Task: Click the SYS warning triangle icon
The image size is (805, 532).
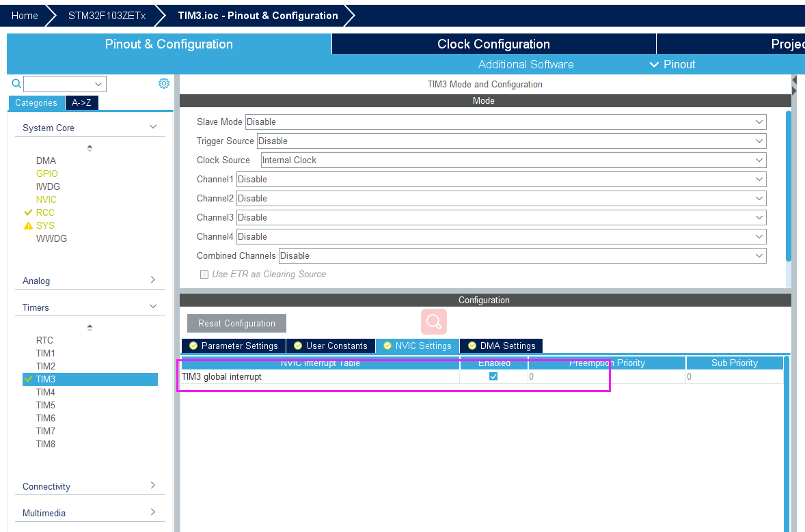Action: point(28,226)
